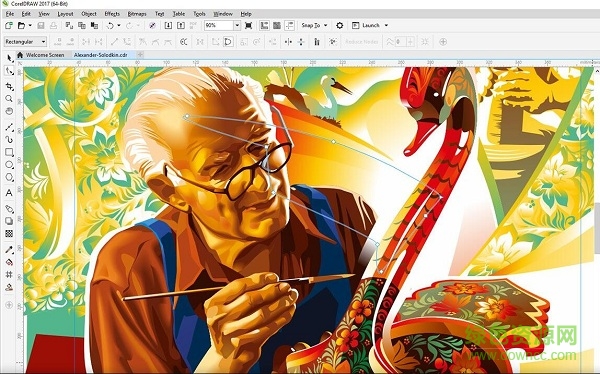Select the Transparency checkerboard tool
Viewport: 600px width, 374px height.
click(9, 233)
